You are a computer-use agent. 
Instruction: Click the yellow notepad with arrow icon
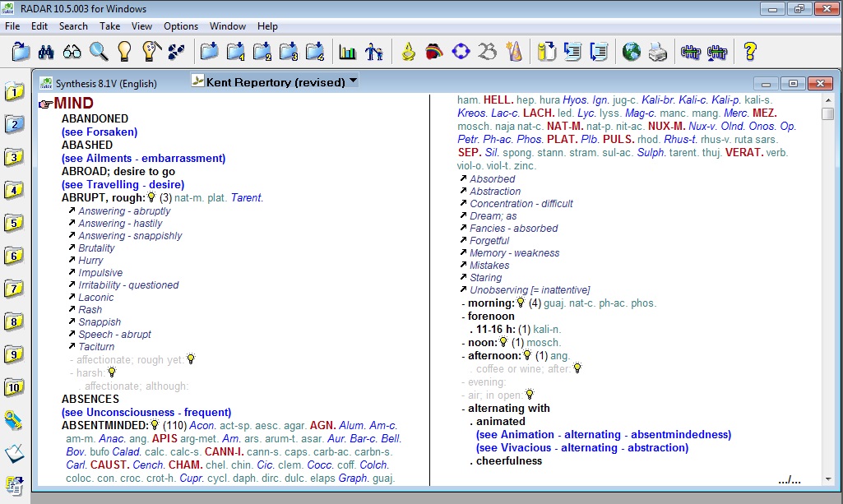click(x=546, y=52)
